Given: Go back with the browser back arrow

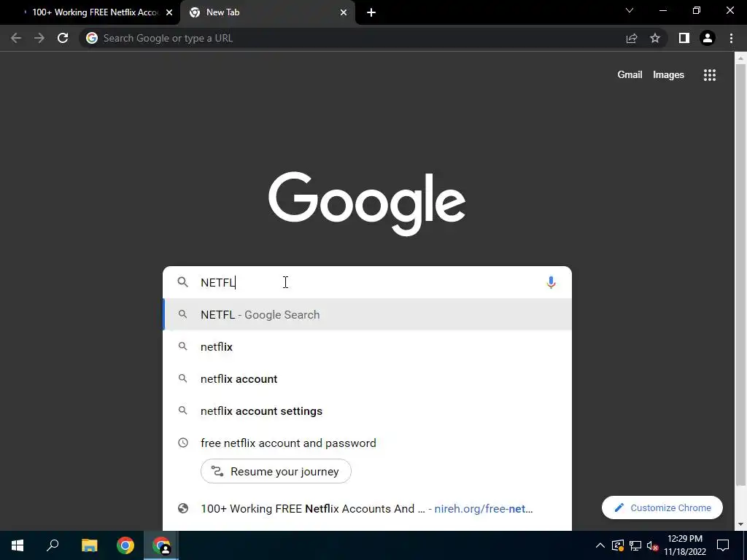Looking at the screenshot, I should 16,38.
